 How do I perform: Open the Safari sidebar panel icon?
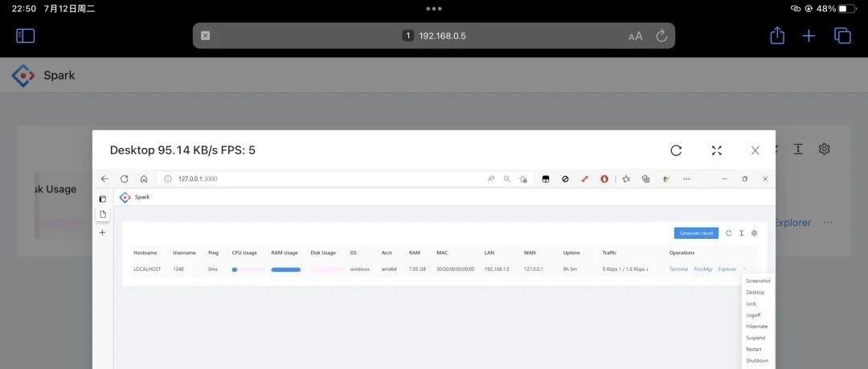tap(26, 36)
